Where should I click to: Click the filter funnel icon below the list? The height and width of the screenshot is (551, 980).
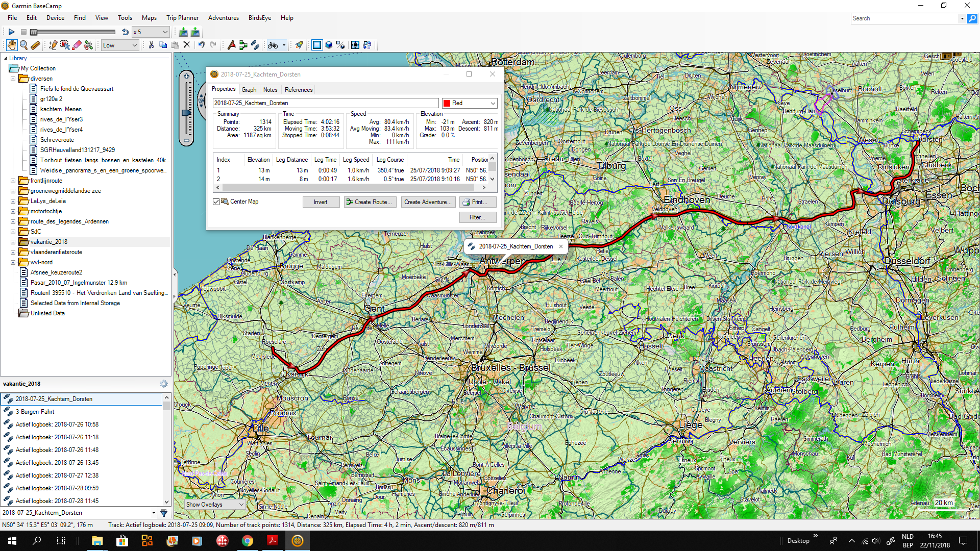click(164, 513)
